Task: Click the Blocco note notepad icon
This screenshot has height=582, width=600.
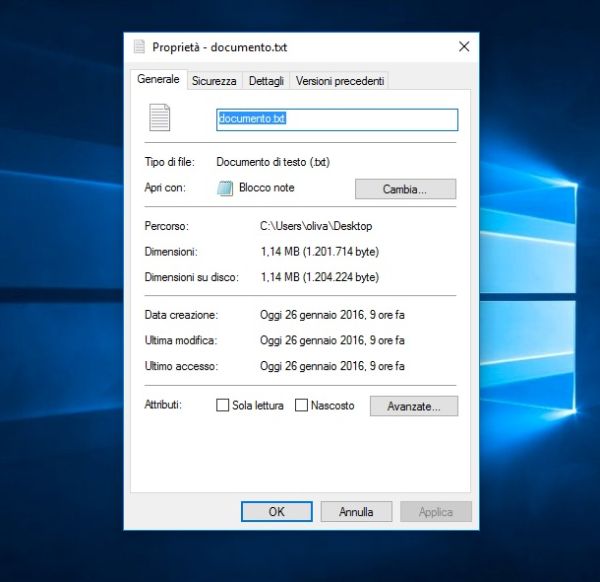Action: click(226, 188)
